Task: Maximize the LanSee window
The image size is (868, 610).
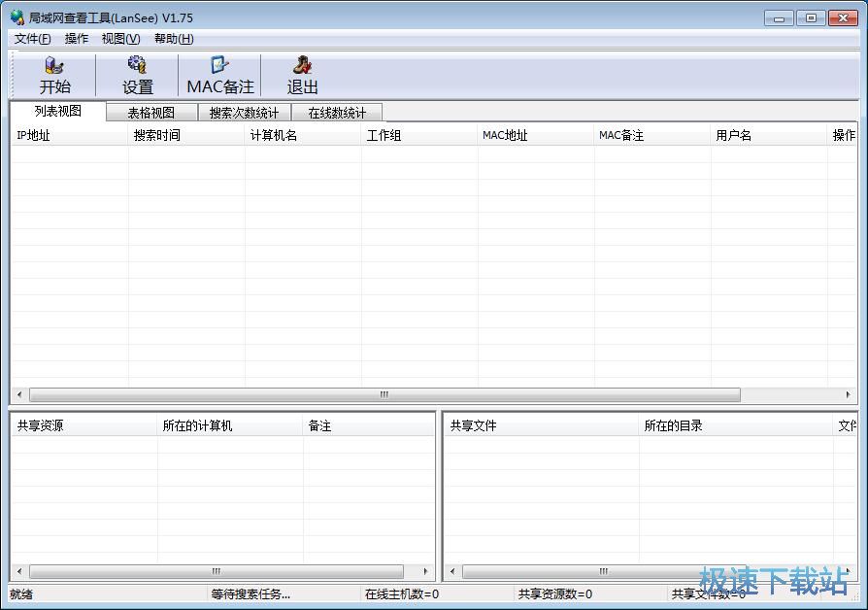Action: pos(811,18)
